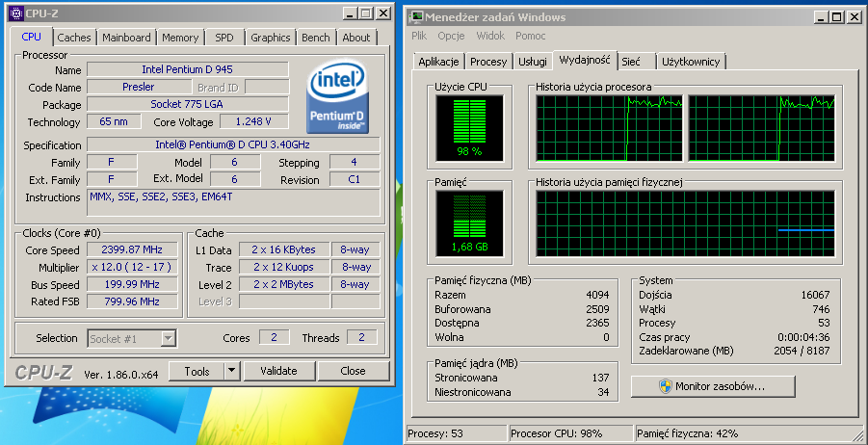Select the CPU tab in CPU-Z
This screenshot has height=445, width=868.
[x=31, y=37]
